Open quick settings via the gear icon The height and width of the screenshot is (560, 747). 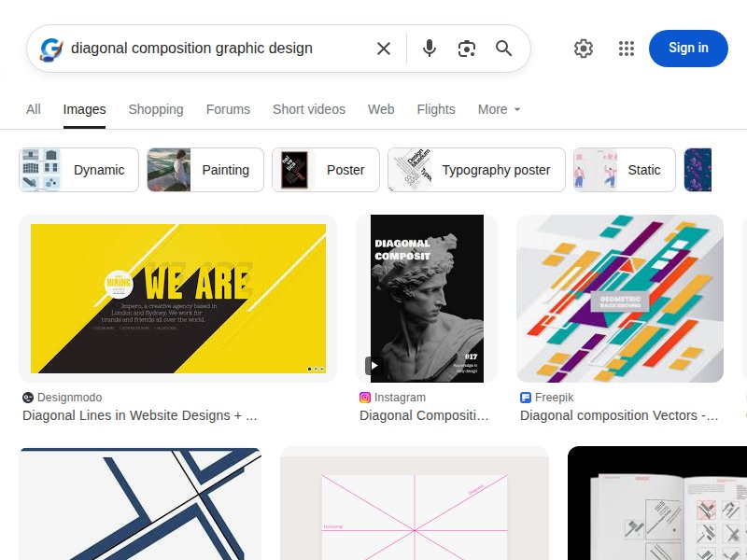(x=584, y=49)
